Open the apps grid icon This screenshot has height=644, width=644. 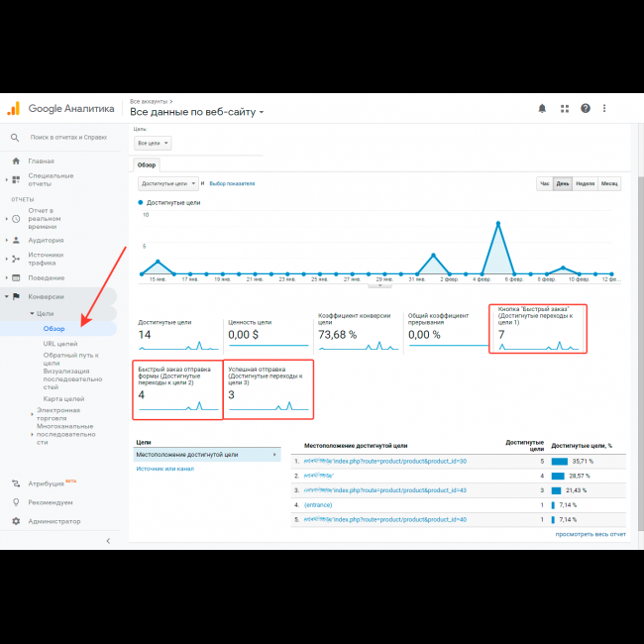point(564,108)
